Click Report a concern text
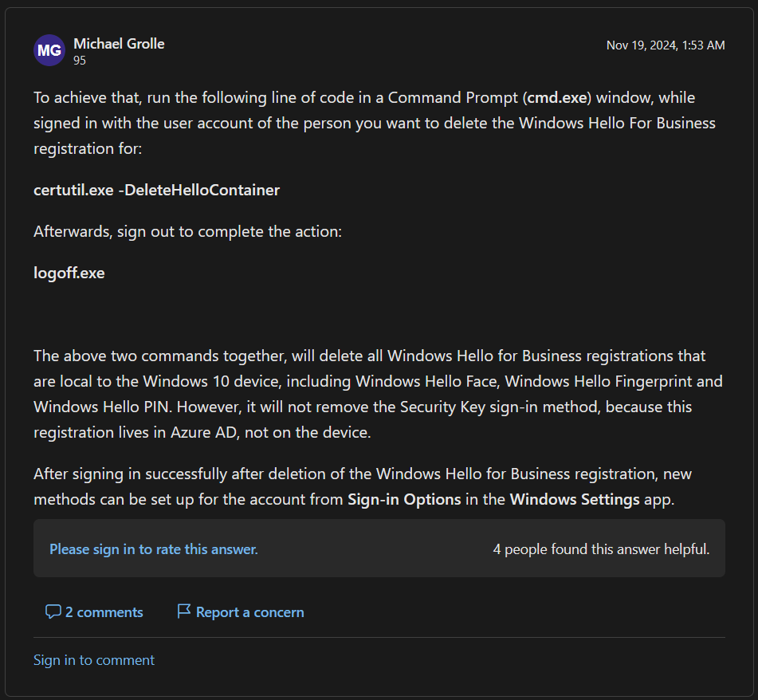The height and width of the screenshot is (700, 758). [x=250, y=612]
